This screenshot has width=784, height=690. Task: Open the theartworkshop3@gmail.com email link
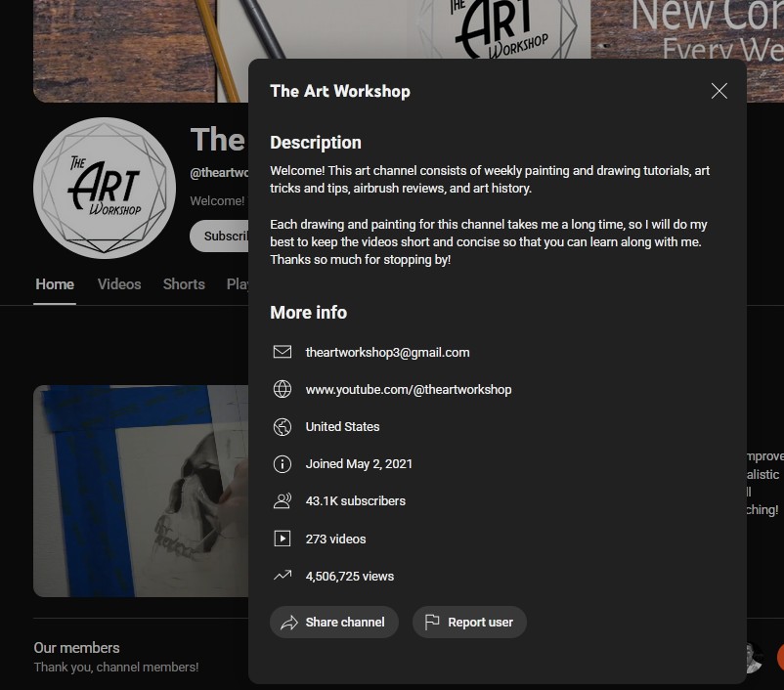(387, 353)
